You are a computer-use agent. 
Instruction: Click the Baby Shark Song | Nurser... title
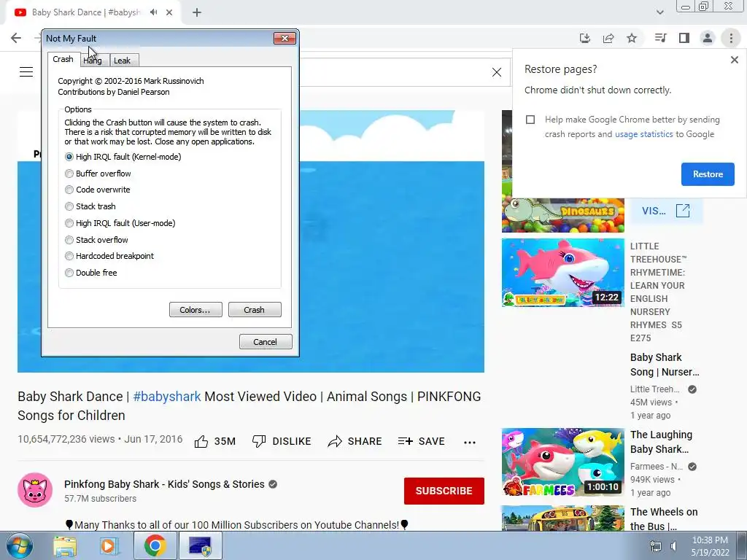pos(665,365)
